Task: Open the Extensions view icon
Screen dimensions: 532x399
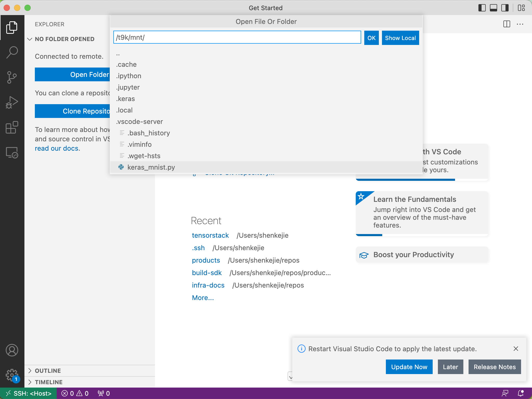Action: coord(12,127)
